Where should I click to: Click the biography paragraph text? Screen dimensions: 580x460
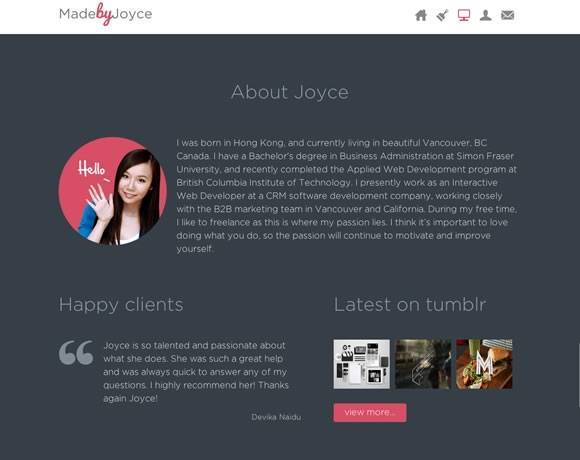click(x=347, y=196)
